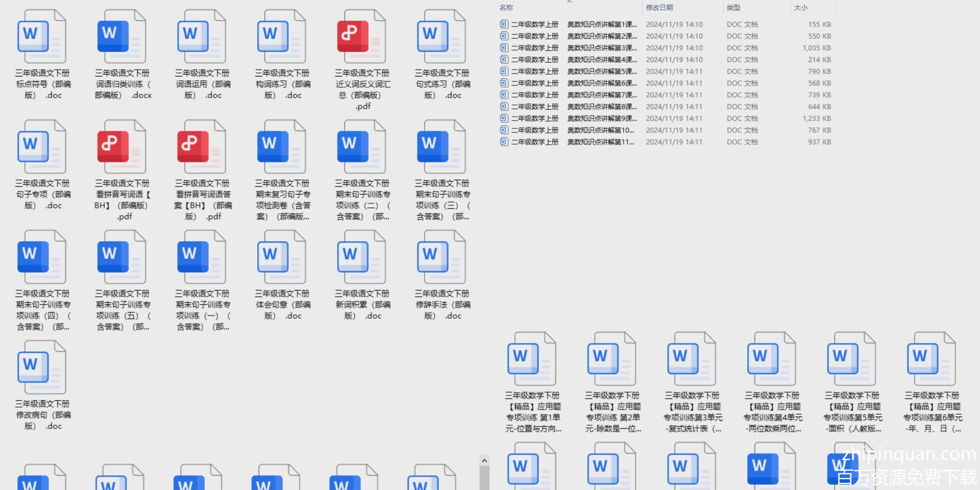Click 三年级数学下册 第3单元-复式统计表 file icon
Screen dimensions: 980x490
click(691, 359)
